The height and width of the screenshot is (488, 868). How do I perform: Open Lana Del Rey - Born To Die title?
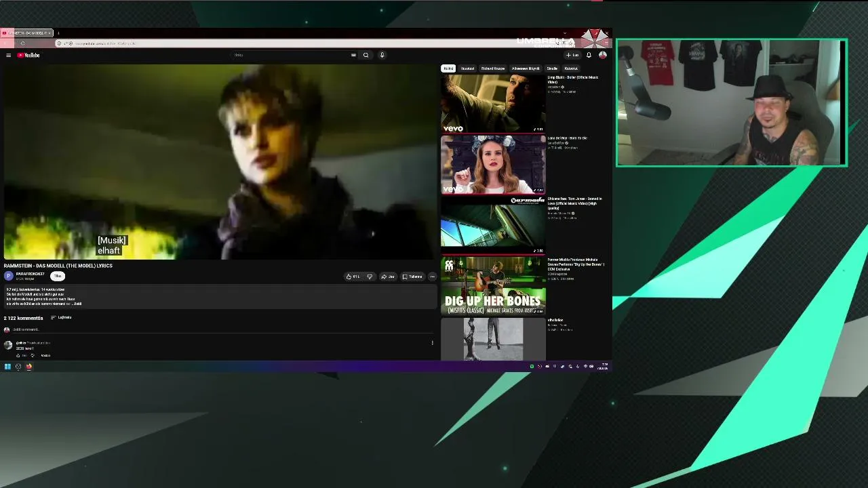coord(568,138)
